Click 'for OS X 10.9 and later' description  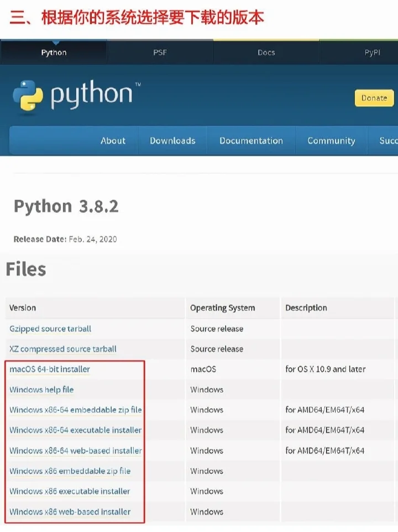click(x=326, y=369)
